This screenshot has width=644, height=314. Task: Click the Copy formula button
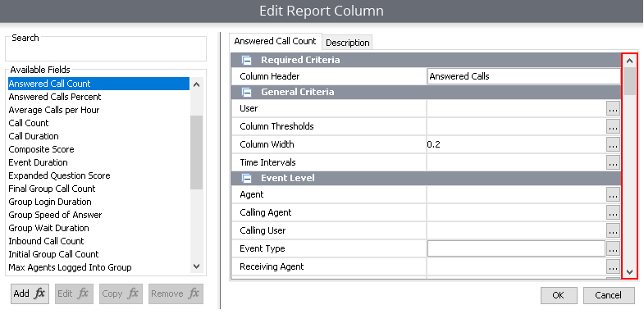pyautogui.click(x=121, y=294)
